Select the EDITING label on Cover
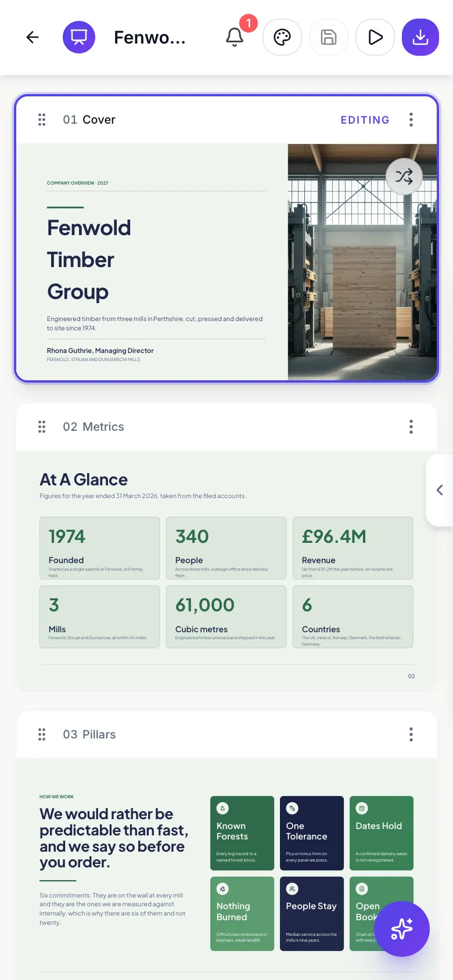 point(365,120)
